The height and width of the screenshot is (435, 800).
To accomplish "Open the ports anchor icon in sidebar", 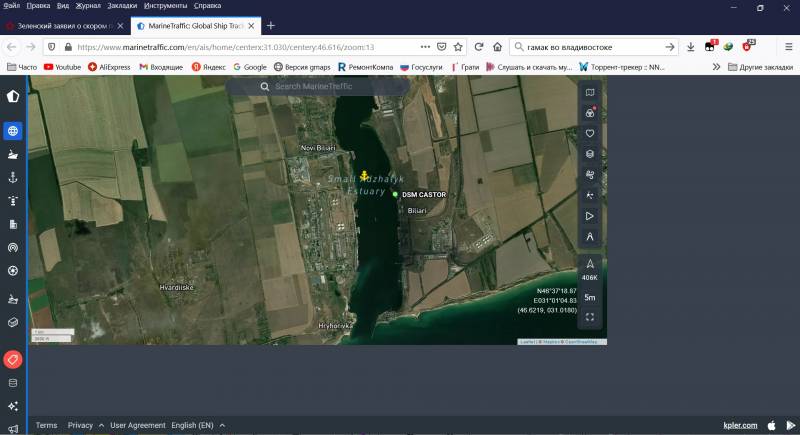I will click(13, 178).
